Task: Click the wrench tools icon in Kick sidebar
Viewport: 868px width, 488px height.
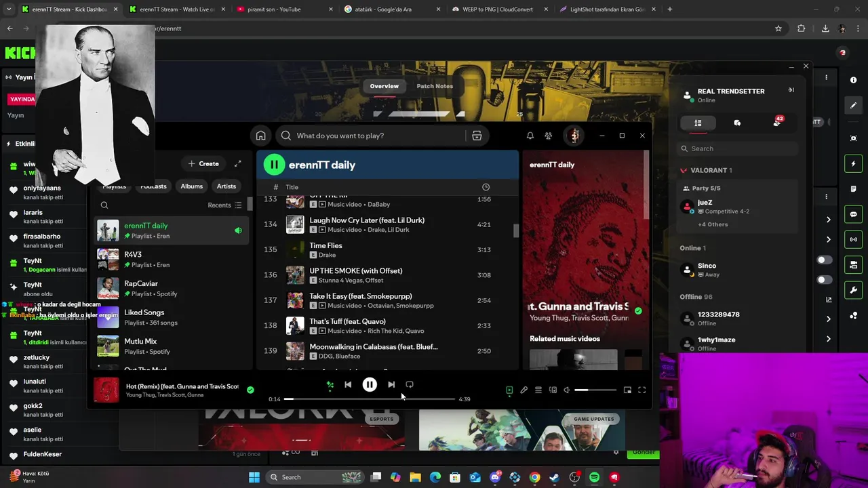Action: (853, 290)
